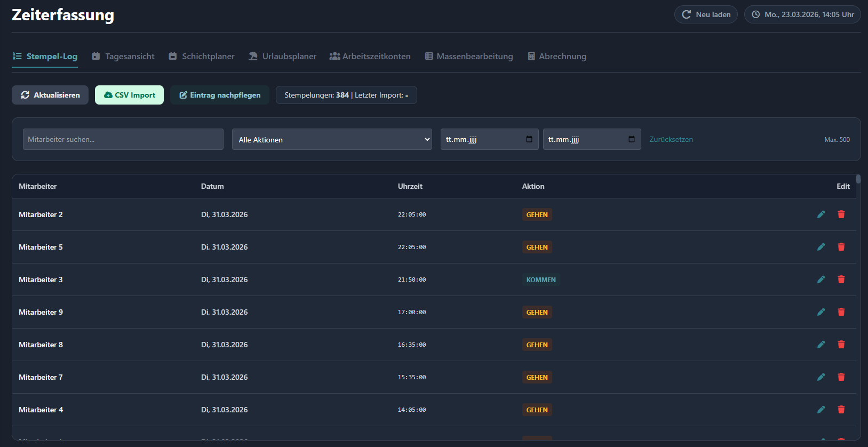Click the Mitarbeiter suchen search field
Viewport: 868px width, 447px height.
pyautogui.click(x=123, y=139)
